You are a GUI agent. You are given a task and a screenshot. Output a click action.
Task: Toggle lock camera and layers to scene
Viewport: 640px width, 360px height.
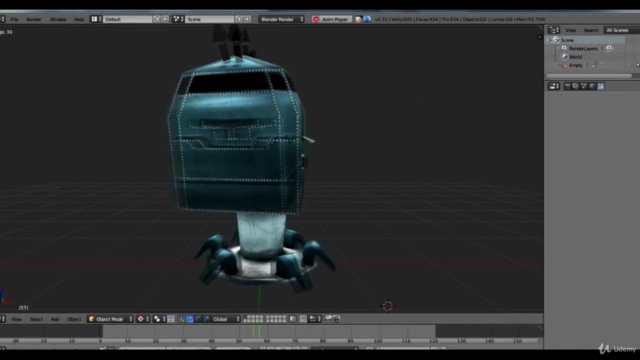(293, 319)
